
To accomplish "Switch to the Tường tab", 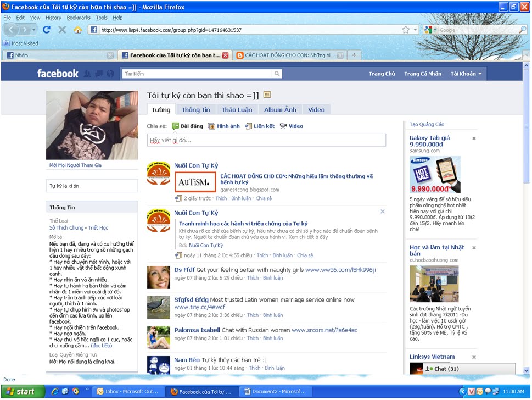I will click(161, 110).
